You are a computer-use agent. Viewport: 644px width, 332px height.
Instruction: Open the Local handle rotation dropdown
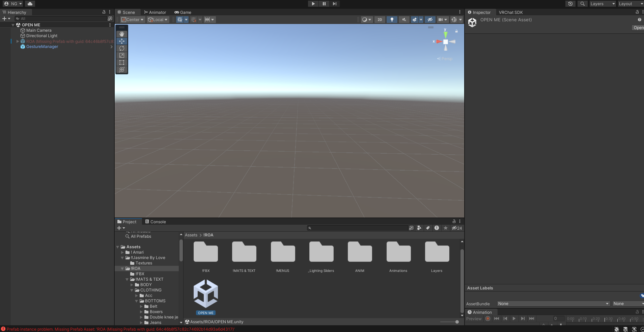pyautogui.click(x=158, y=20)
